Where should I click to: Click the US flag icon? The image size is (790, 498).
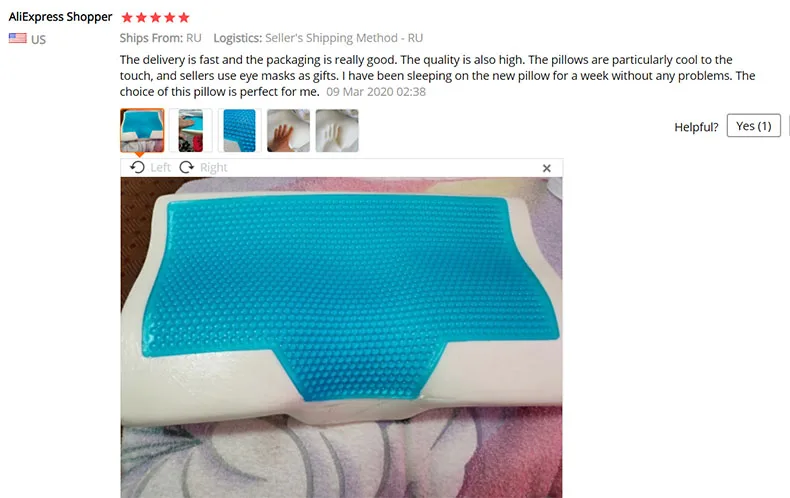tap(18, 38)
